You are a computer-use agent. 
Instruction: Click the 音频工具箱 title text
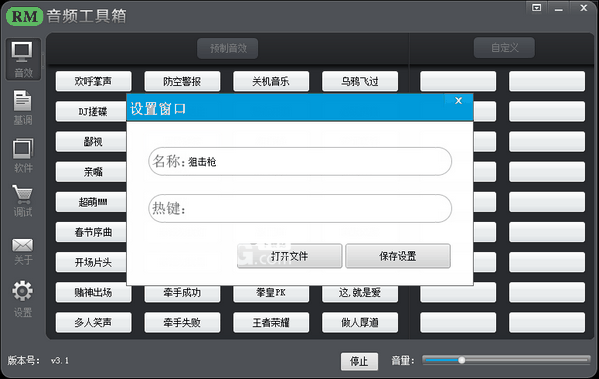(86, 16)
